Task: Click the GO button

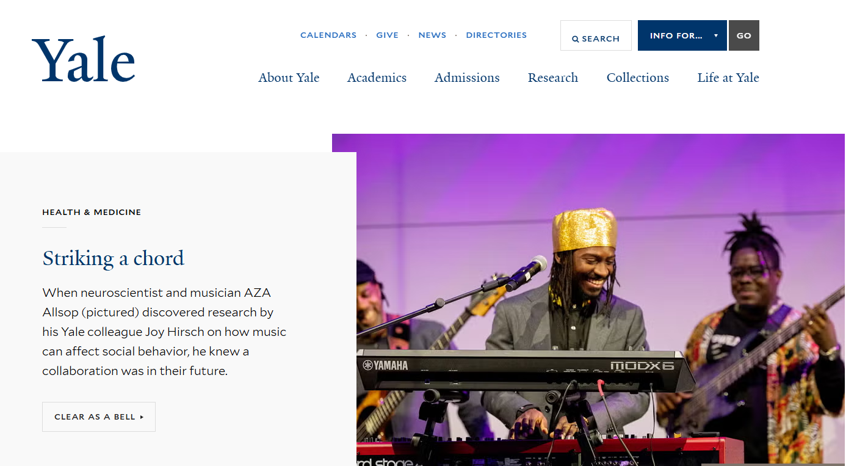Action: (x=744, y=35)
